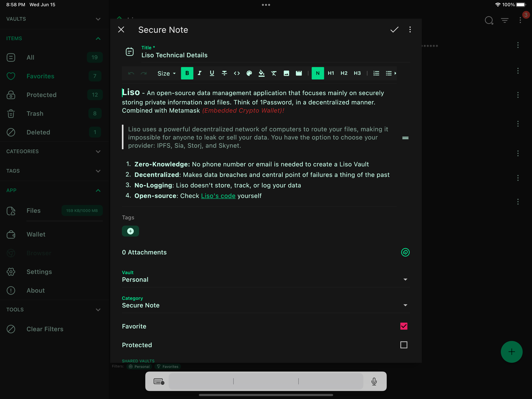Select the underline formatting icon

click(x=212, y=73)
